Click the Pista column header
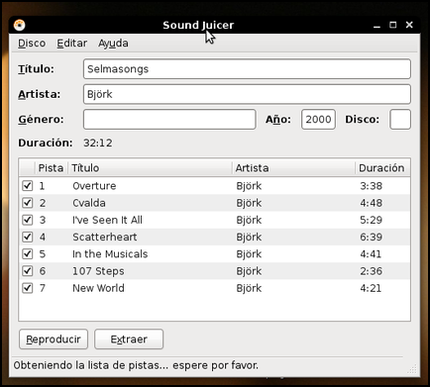Viewport: 430px width, 387px height. (x=51, y=168)
